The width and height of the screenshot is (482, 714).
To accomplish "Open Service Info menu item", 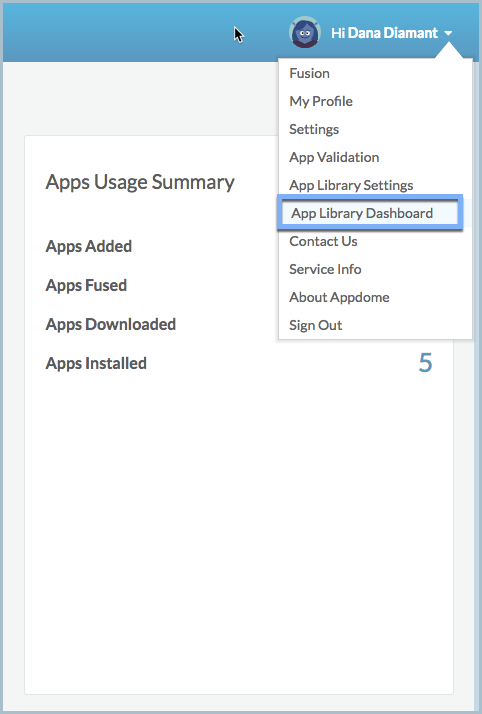I will (325, 269).
